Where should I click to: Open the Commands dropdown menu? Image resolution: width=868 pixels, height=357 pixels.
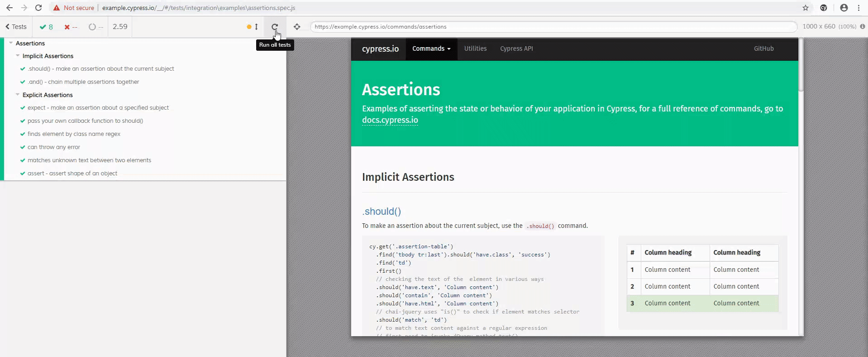[x=431, y=49]
